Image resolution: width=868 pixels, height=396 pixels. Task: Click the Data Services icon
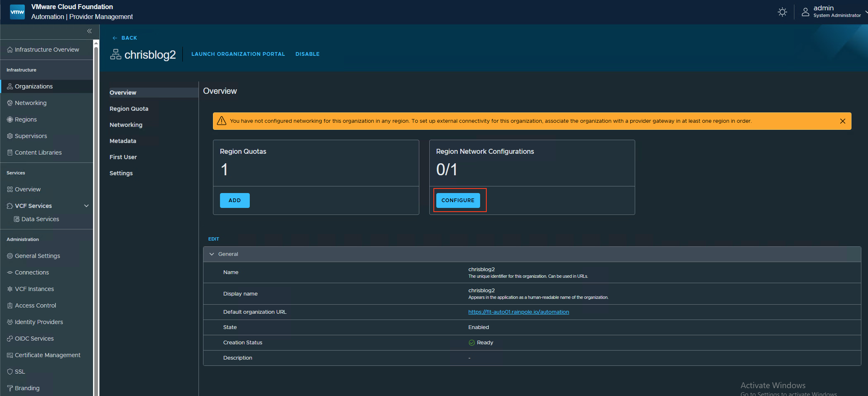point(17,219)
